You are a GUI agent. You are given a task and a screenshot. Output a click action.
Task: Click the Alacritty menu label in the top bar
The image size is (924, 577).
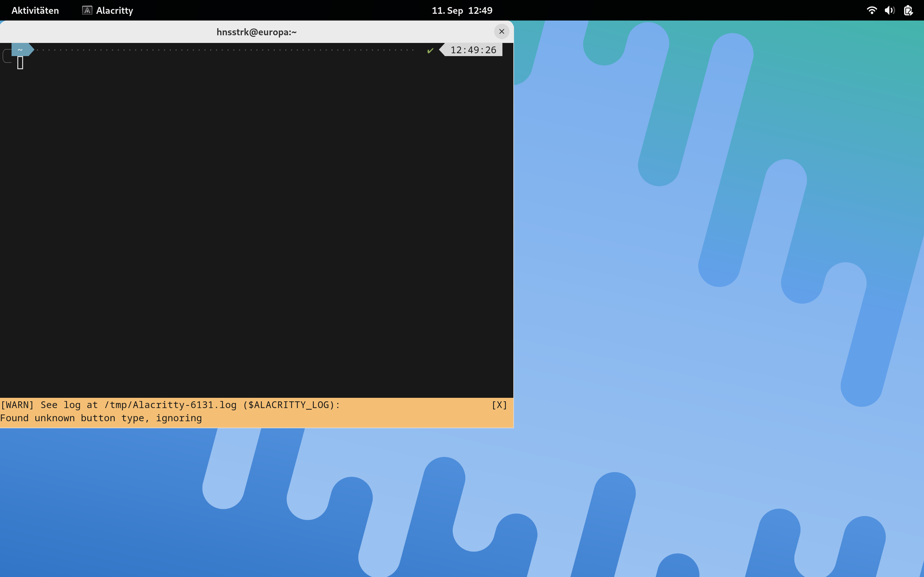coord(114,10)
